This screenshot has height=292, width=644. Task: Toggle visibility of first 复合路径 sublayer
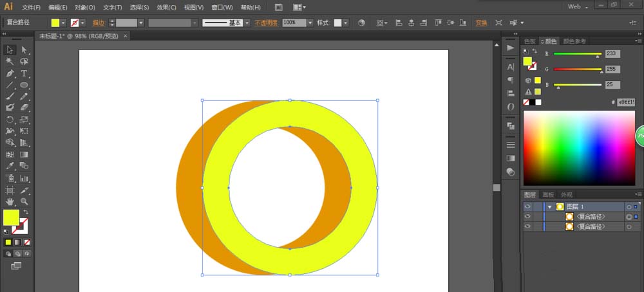527,217
